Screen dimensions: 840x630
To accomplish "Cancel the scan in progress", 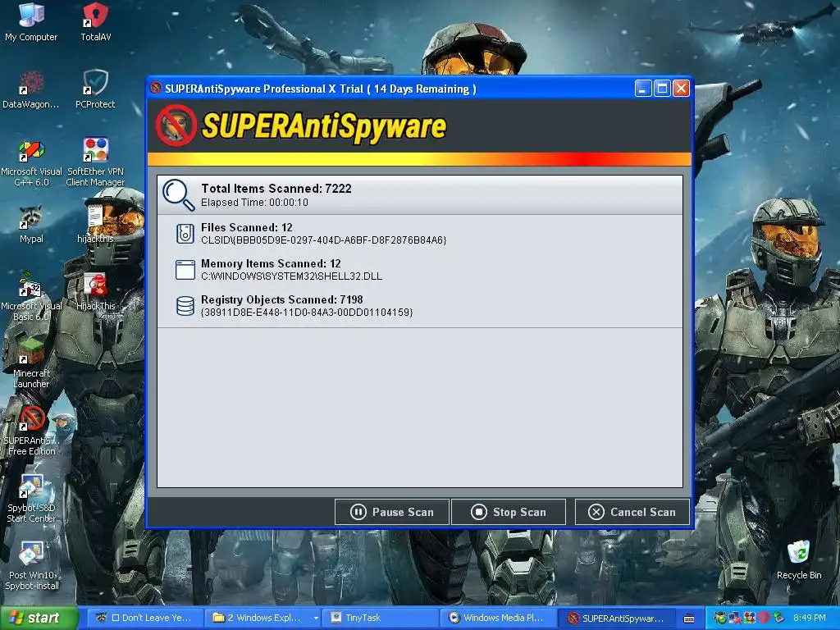I will [632, 512].
